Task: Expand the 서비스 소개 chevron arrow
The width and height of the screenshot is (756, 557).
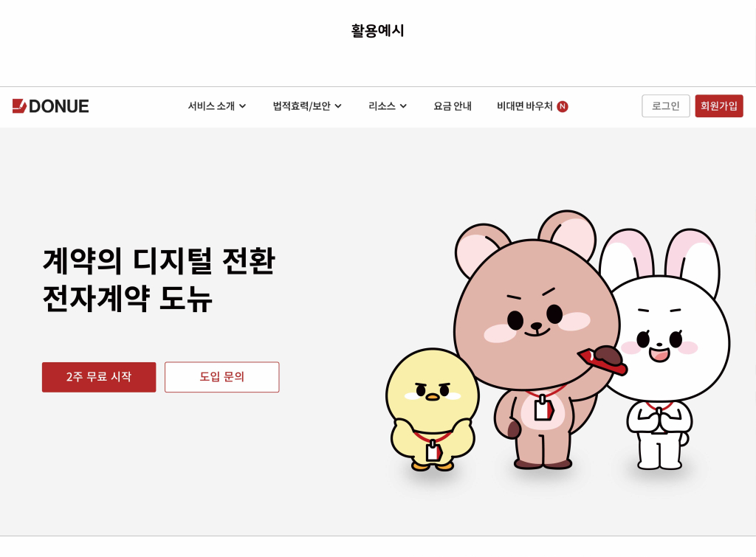Action: (x=242, y=106)
